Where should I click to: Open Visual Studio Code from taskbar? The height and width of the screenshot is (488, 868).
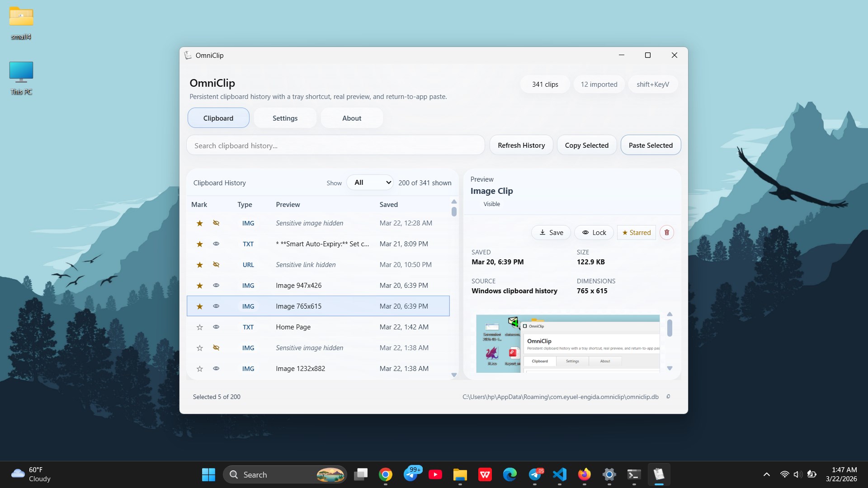pyautogui.click(x=560, y=474)
